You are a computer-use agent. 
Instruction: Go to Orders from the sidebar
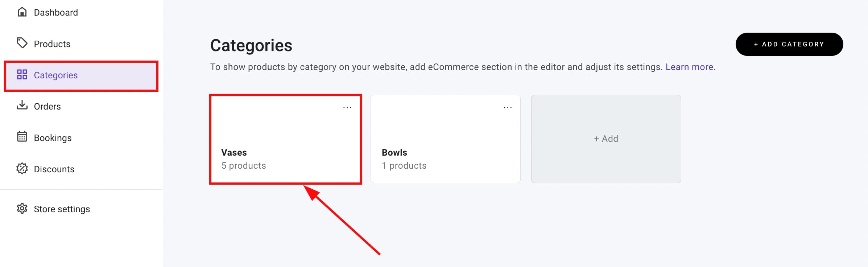click(47, 106)
